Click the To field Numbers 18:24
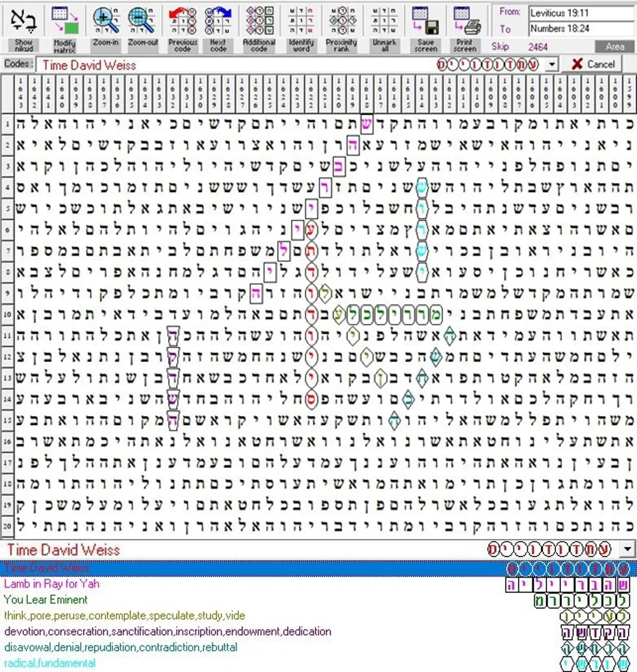This screenshot has width=637, height=672. click(581, 28)
